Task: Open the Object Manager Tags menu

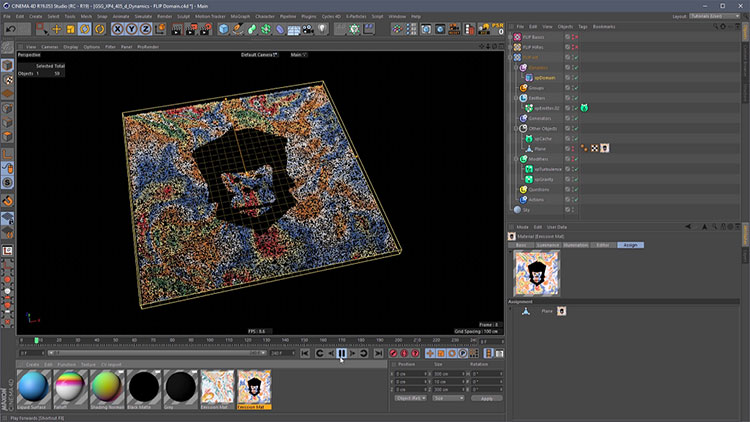Action: point(583,27)
